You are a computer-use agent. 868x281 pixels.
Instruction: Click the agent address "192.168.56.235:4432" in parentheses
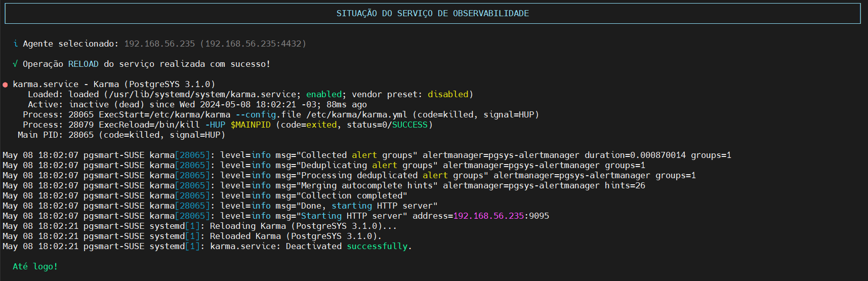[253, 44]
